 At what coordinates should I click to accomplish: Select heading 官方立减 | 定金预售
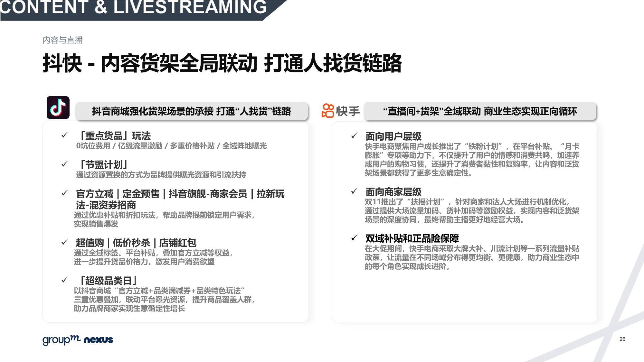(x=180, y=194)
